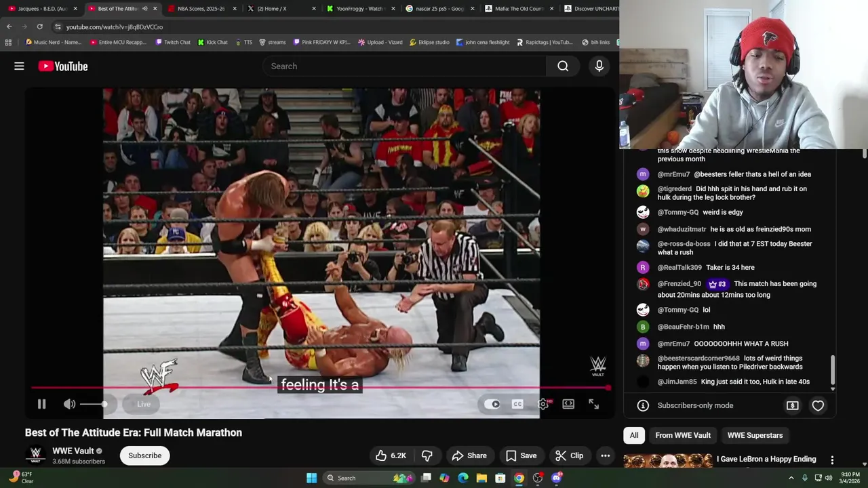
Task: Open Eklipse studio bookmark
Action: (x=429, y=42)
